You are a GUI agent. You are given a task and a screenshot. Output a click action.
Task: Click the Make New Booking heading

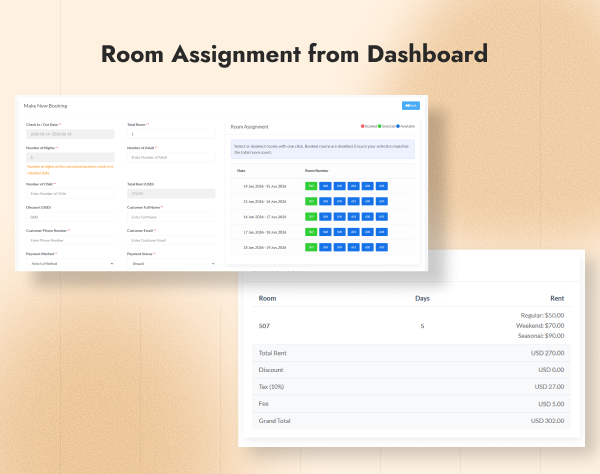pos(45,106)
